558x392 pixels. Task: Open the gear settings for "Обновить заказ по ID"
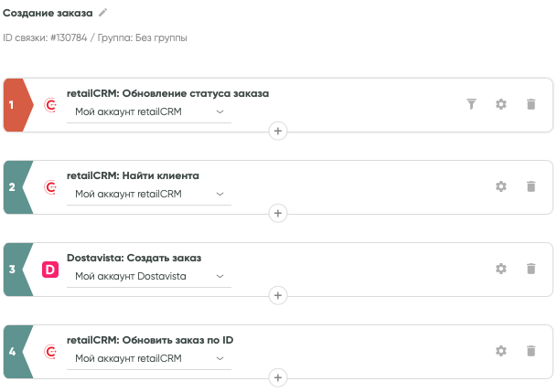point(501,351)
